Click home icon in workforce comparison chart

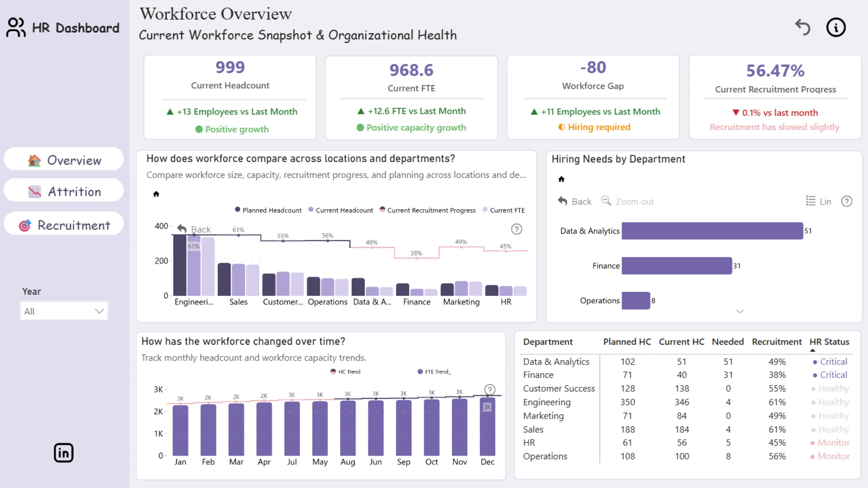156,194
